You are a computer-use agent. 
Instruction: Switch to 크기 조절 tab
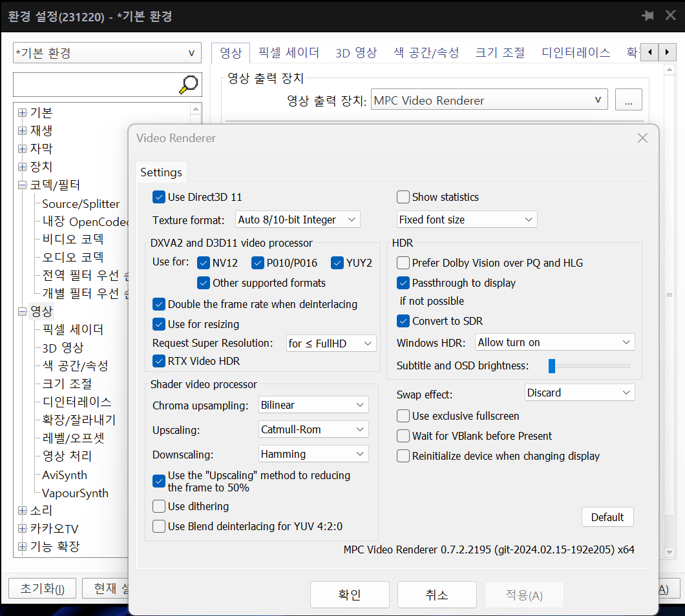click(500, 53)
